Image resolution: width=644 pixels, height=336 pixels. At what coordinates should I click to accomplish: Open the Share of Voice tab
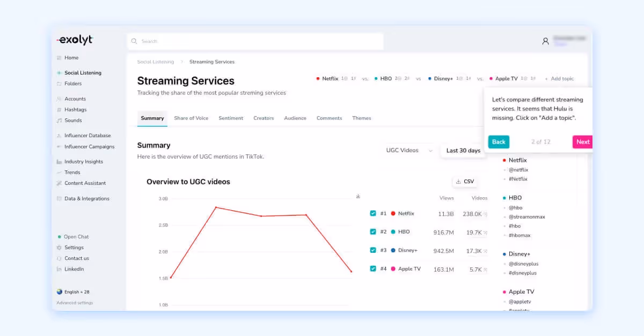pos(191,118)
